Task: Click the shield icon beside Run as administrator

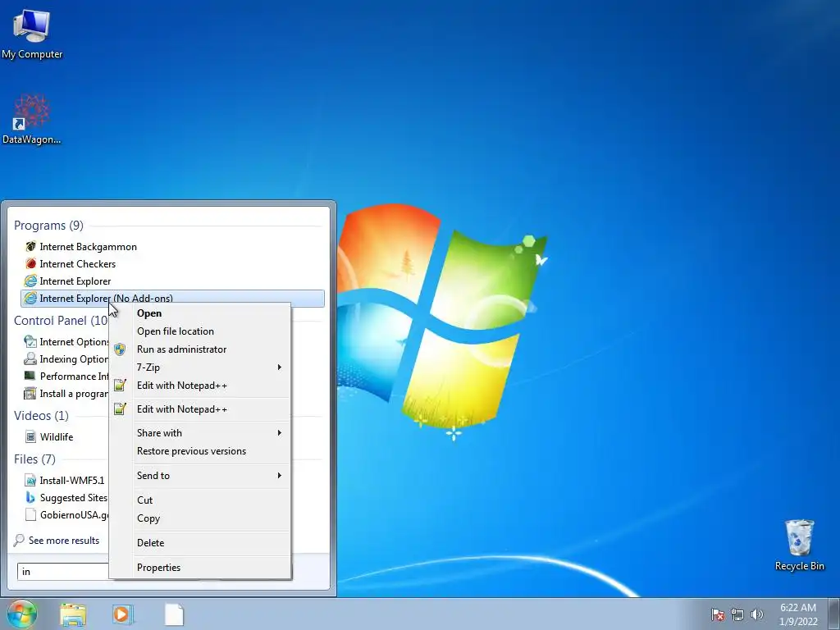Action: click(120, 349)
